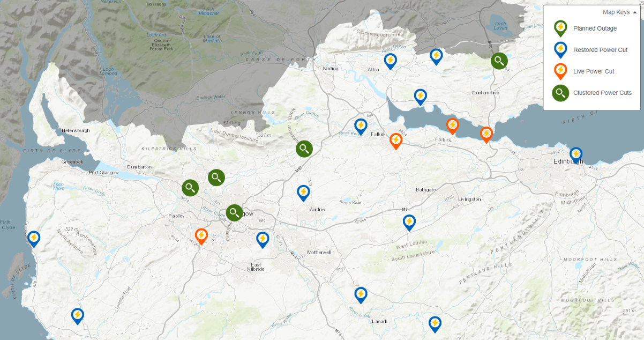Click the restored power cut marker at Edinburgh

(575, 154)
